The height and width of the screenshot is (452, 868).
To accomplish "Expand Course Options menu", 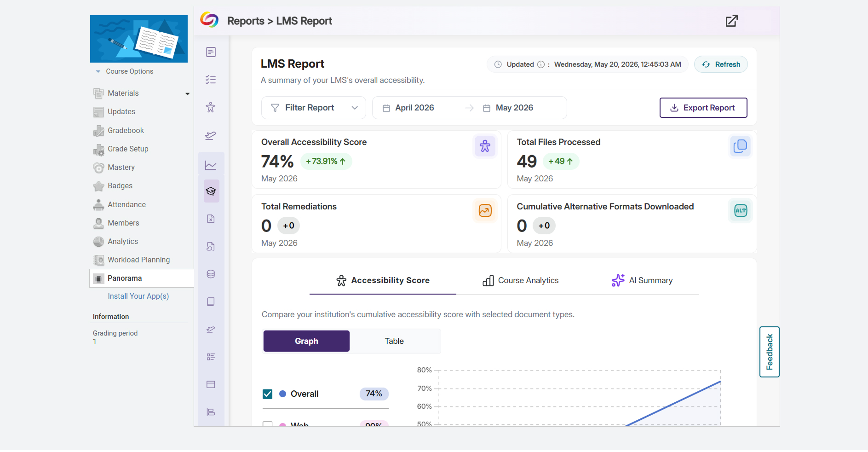I will 124,71.
